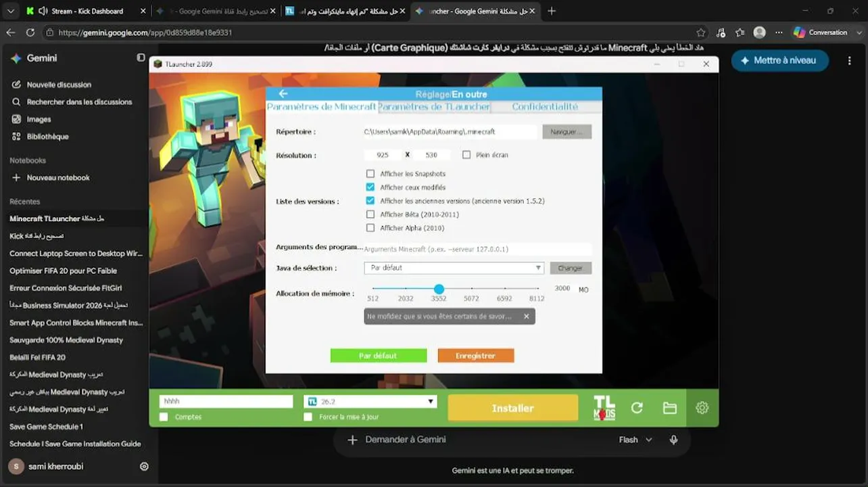Viewport: 868px width, 487px height.
Task: Click the browser favorites list icon
Action: 740,32
